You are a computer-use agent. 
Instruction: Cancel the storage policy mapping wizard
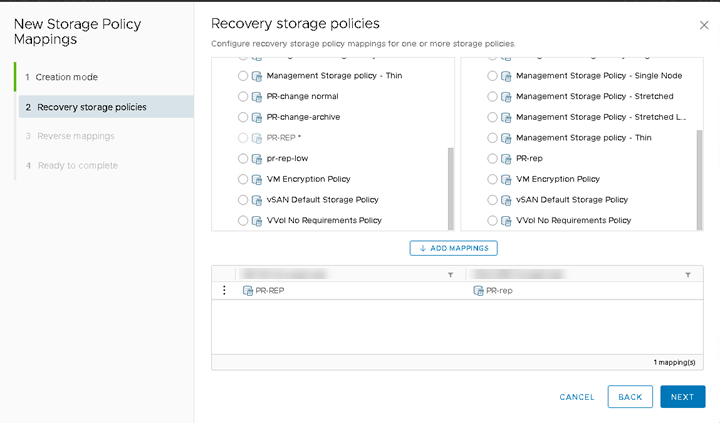coord(577,397)
